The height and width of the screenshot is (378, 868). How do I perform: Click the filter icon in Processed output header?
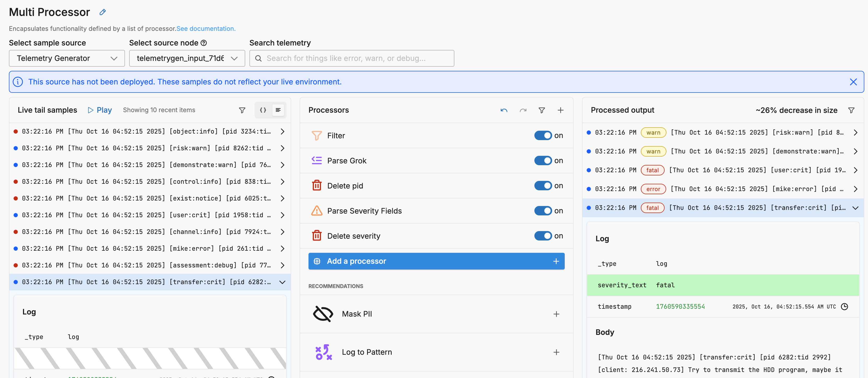click(x=851, y=110)
